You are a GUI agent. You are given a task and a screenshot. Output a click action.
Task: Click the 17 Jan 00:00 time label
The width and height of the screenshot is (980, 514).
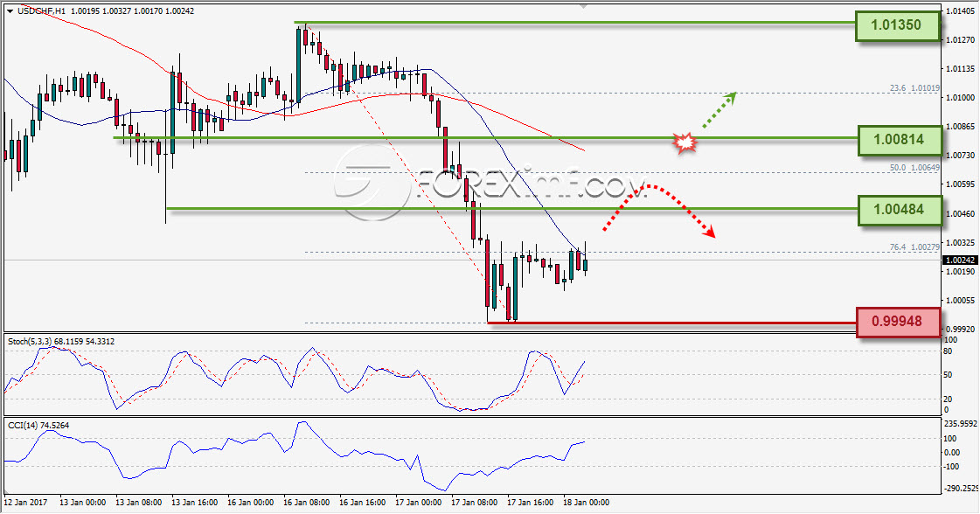pos(418,502)
